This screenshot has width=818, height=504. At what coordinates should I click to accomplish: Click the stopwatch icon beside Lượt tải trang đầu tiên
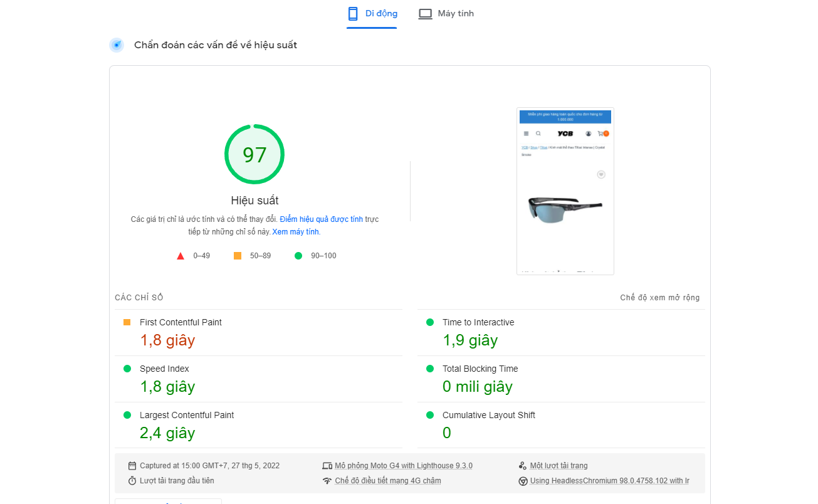click(132, 481)
